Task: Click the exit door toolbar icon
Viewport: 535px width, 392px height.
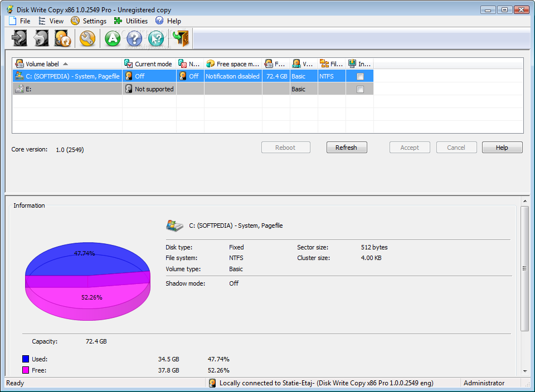Action: (x=181, y=38)
